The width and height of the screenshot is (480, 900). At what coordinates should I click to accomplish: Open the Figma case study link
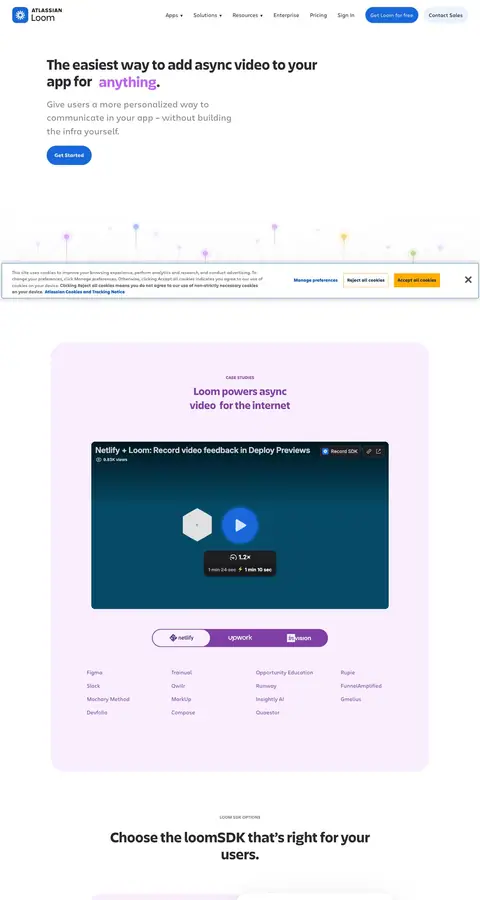point(95,673)
